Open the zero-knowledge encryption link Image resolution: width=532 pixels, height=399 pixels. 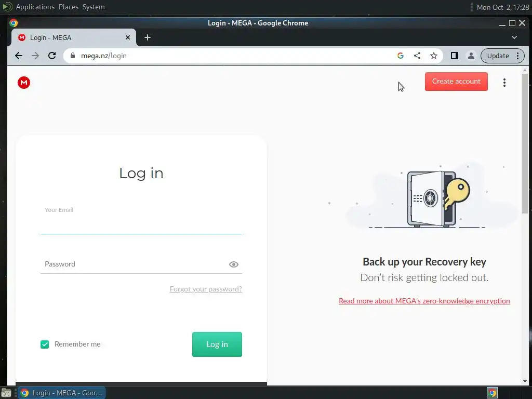click(x=424, y=301)
